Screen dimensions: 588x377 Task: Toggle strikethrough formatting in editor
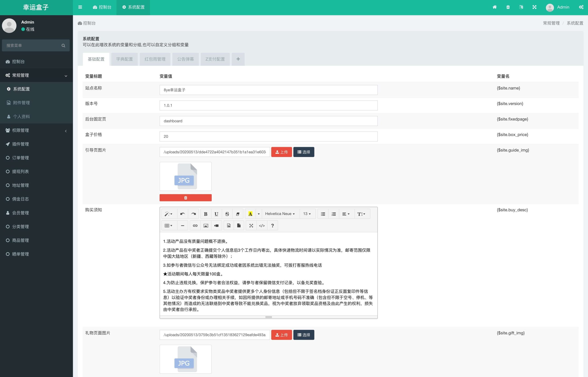tap(227, 214)
